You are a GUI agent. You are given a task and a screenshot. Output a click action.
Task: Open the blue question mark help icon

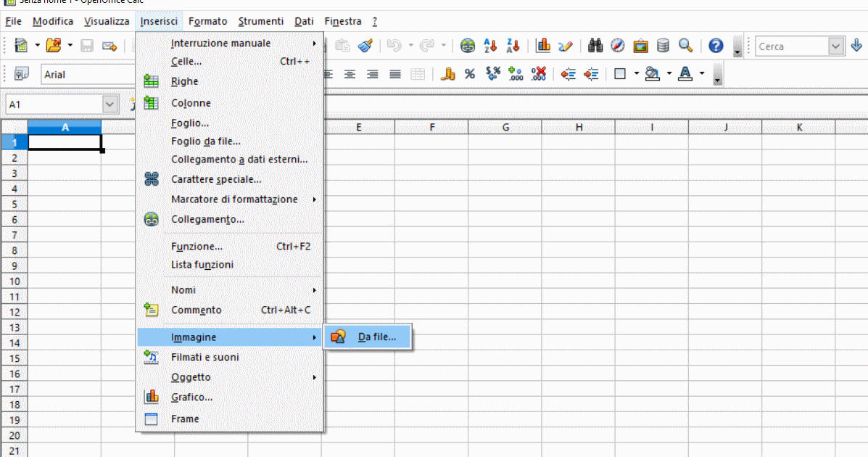[716, 46]
